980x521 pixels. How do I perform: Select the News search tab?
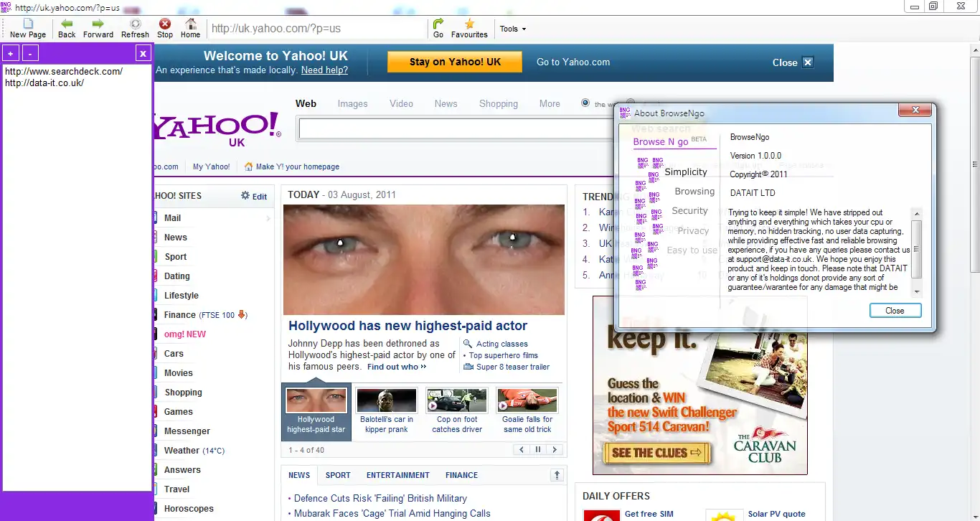pos(446,103)
